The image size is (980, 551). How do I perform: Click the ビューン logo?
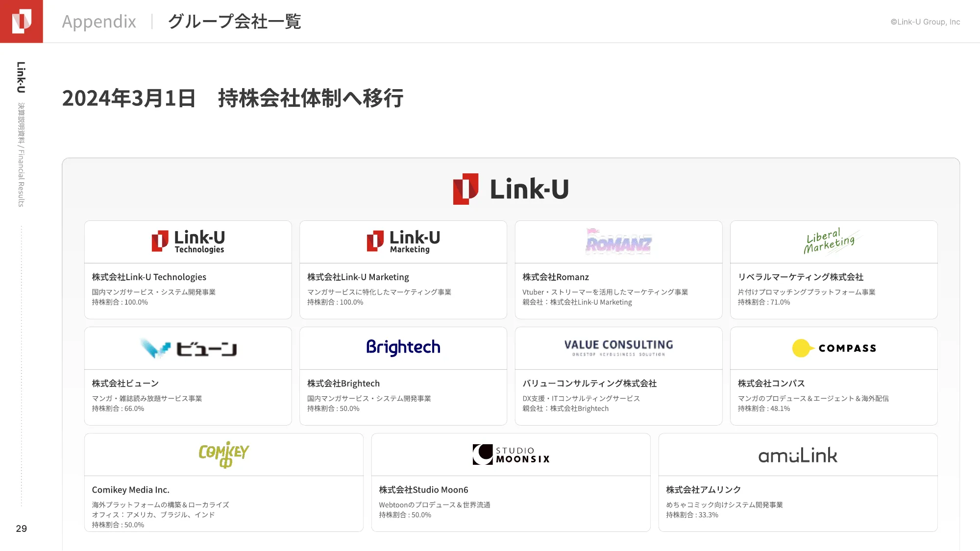point(188,348)
